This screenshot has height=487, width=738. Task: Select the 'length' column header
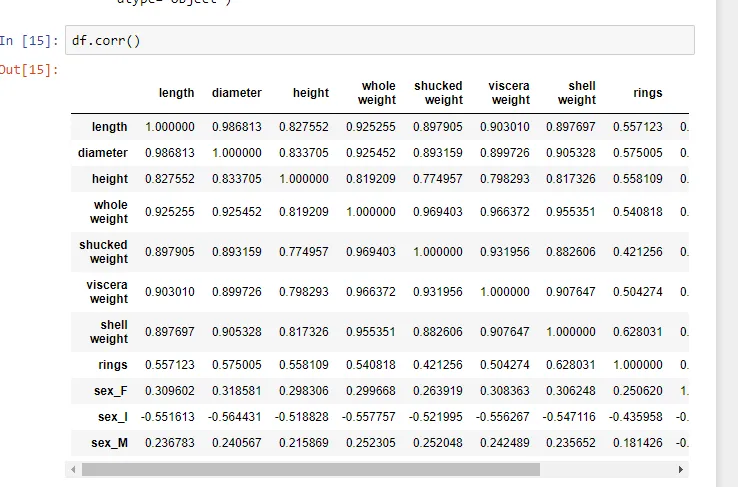pos(176,93)
